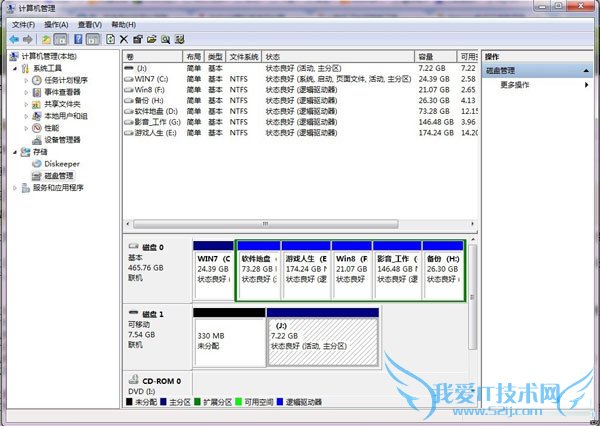This screenshot has height=426, width=600.
Task: Expand the 服务和应用程序 node arrow
Action: [15, 188]
